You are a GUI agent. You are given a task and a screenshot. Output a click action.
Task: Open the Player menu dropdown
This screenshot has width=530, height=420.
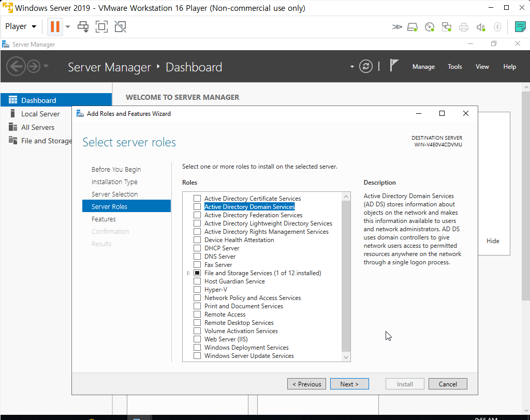[21, 26]
